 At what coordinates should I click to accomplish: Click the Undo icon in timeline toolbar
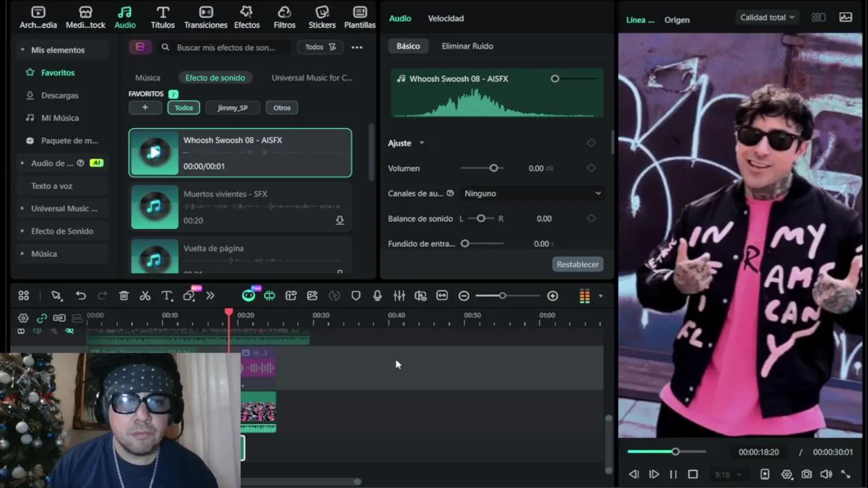pyautogui.click(x=81, y=296)
